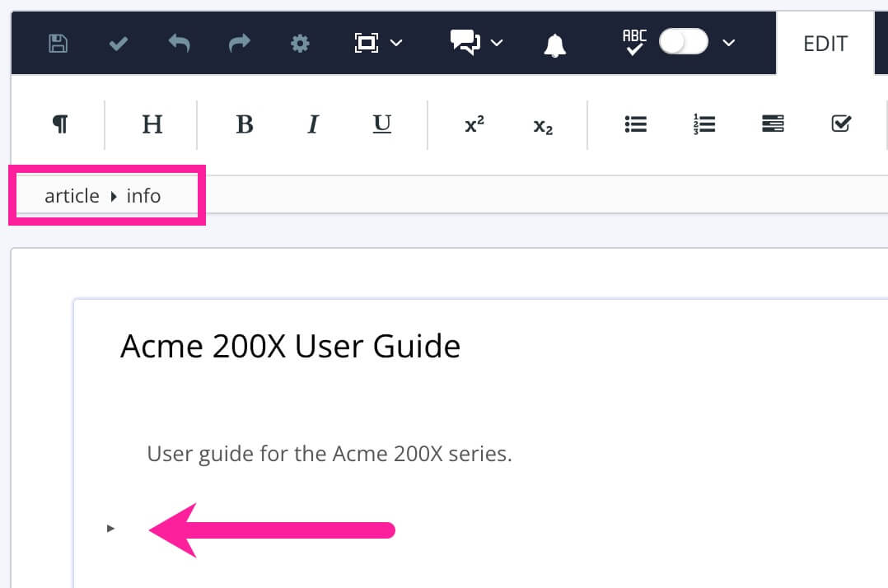Select article in the breadcrumb
The height and width of the screenshot is (588, 888).
tap(72, 196)
